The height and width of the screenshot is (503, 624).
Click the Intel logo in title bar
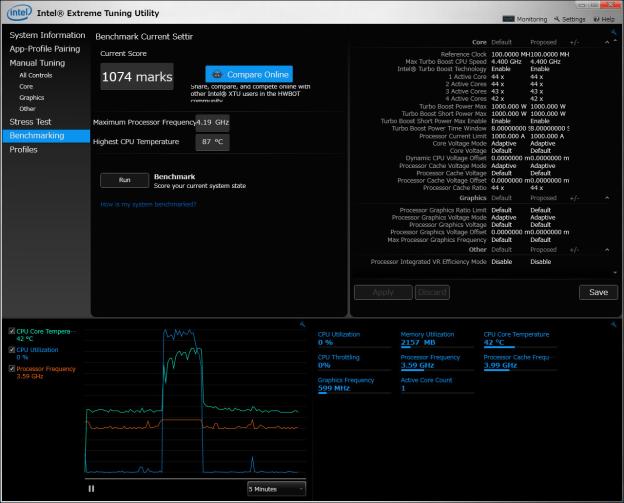pos(19,14)
